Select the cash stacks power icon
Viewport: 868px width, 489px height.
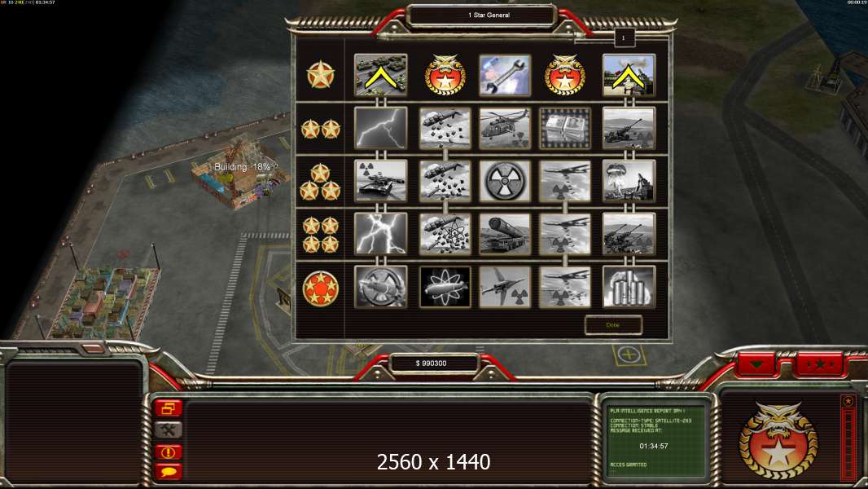click(564, 128)
